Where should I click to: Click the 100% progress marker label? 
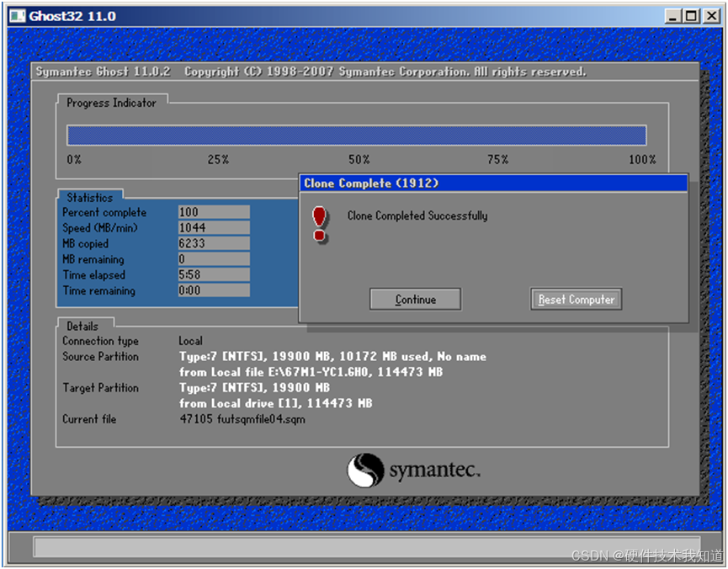click(642, 159)
